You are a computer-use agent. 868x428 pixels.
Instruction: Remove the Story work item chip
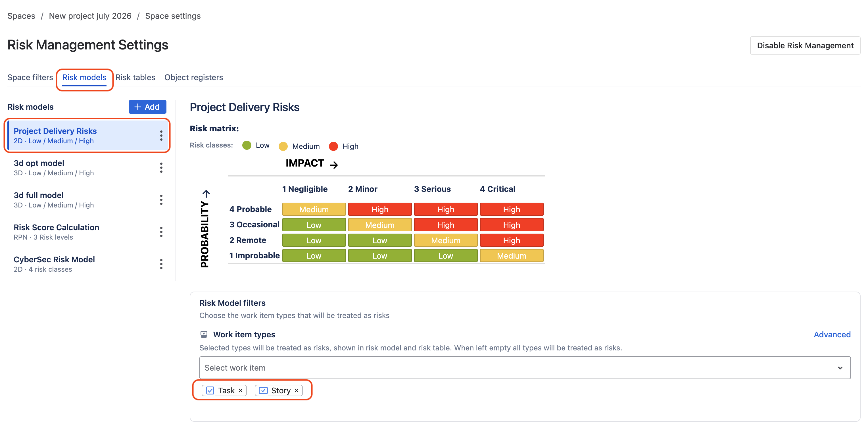pyautogui.click(x=297, y=390)
